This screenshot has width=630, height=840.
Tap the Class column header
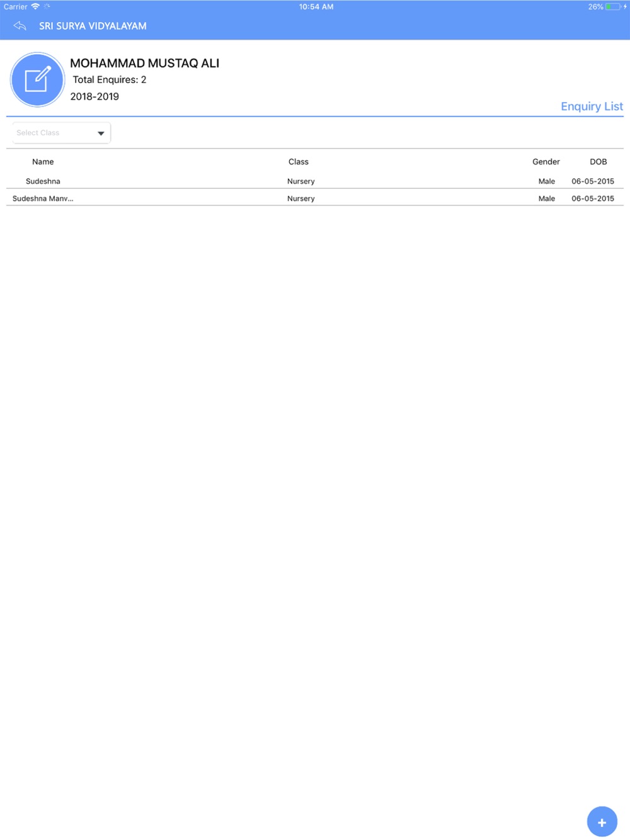click(299, 162)
